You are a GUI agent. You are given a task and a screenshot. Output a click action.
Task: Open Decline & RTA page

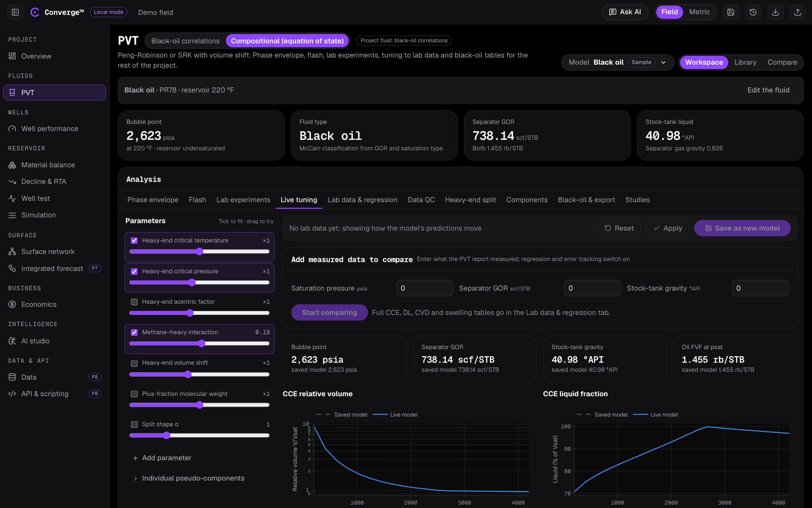54,182
